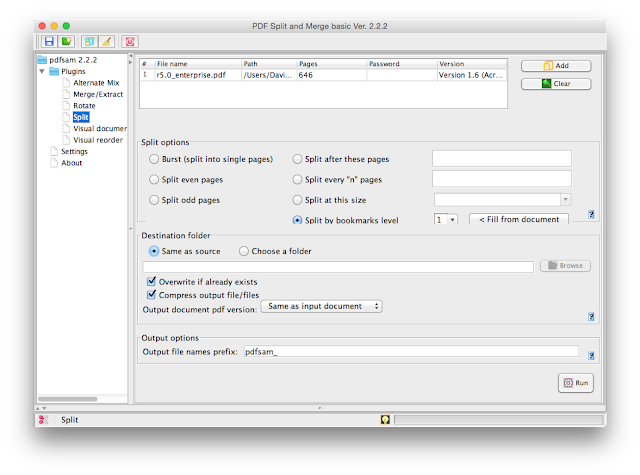Select Burst (split into single pages)

(x=154, y=159)
